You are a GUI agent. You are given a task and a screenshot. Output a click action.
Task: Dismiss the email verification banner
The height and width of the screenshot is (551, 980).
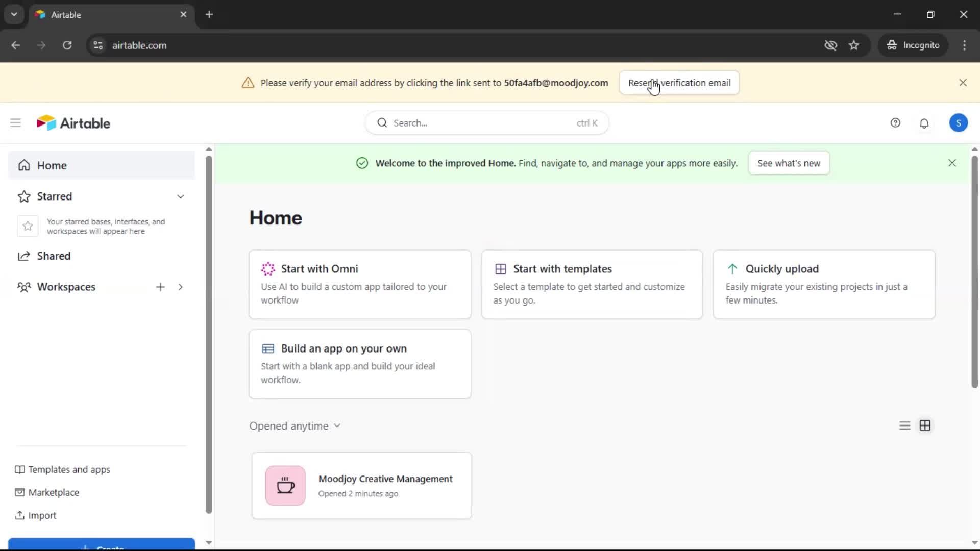click(963, 83)
